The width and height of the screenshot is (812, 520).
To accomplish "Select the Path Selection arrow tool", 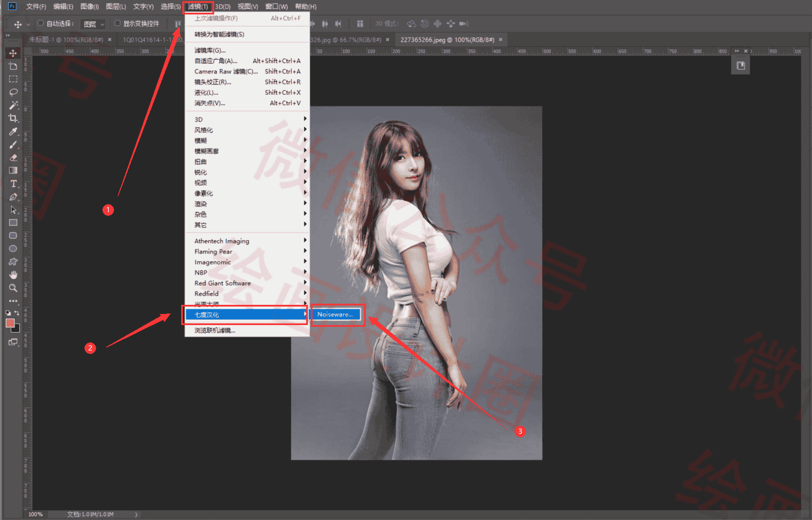I will point(13,210).
